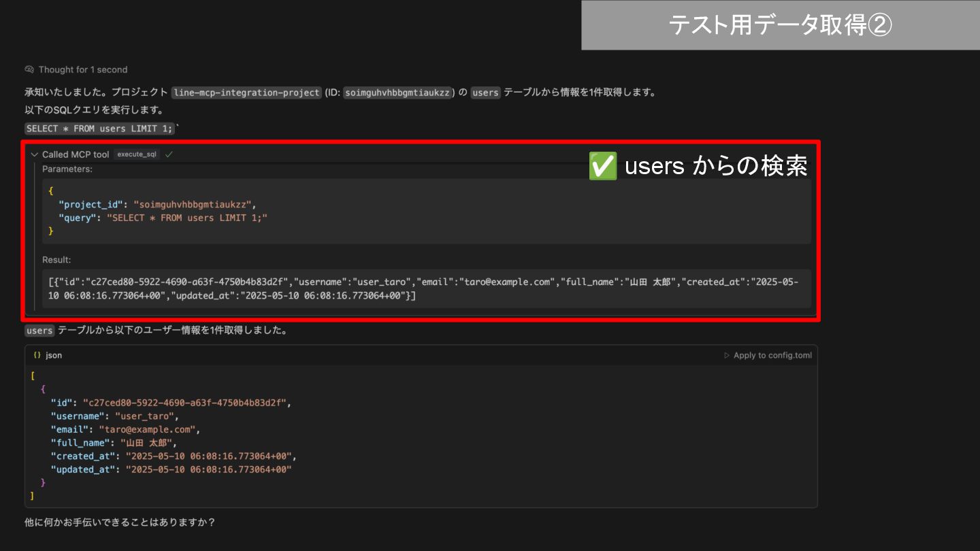The image size is (980, 551).
Task: Click the Parameters label
Action: 67,169
